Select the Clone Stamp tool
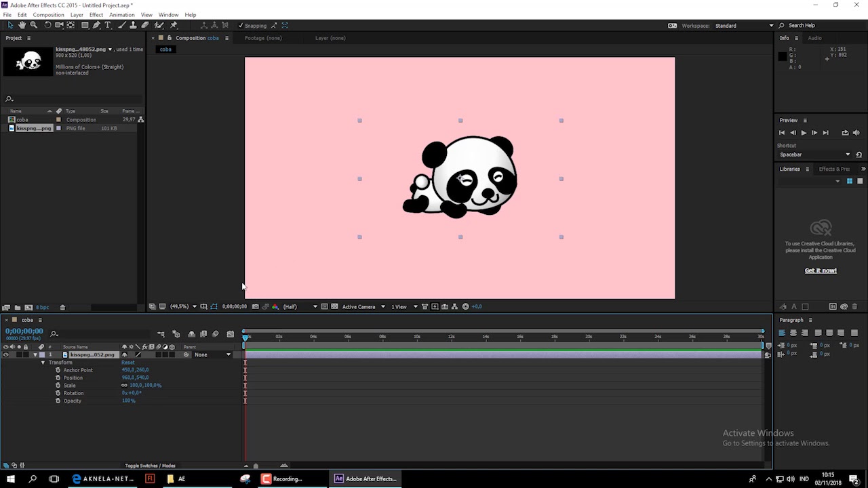Viewport: 868px width, 488px height. (134, 25)
